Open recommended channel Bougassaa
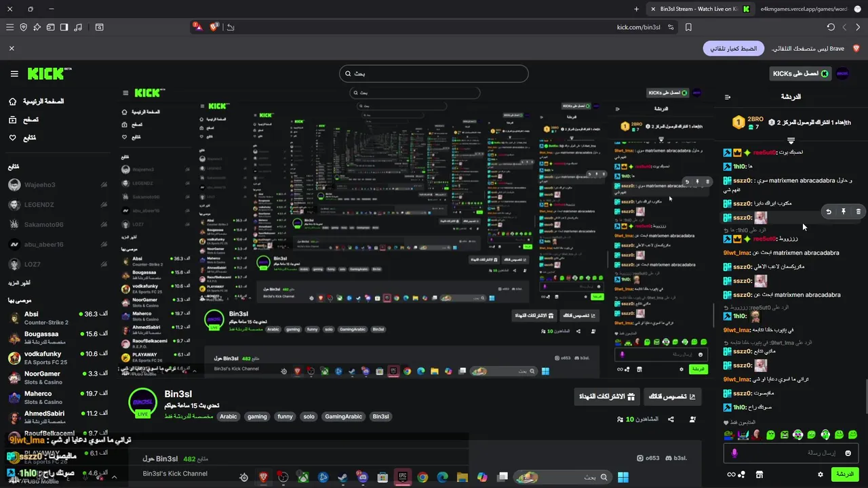 point(58,338)
